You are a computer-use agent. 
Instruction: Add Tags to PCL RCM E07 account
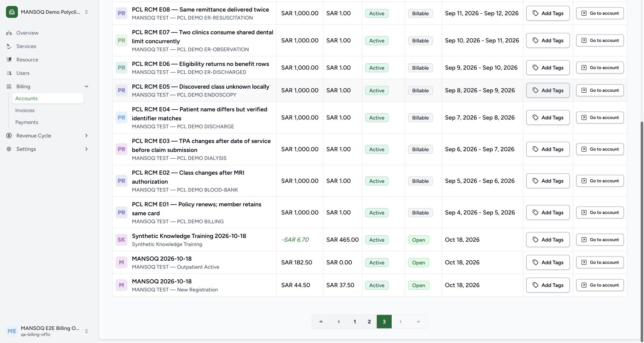click(548, 41)
